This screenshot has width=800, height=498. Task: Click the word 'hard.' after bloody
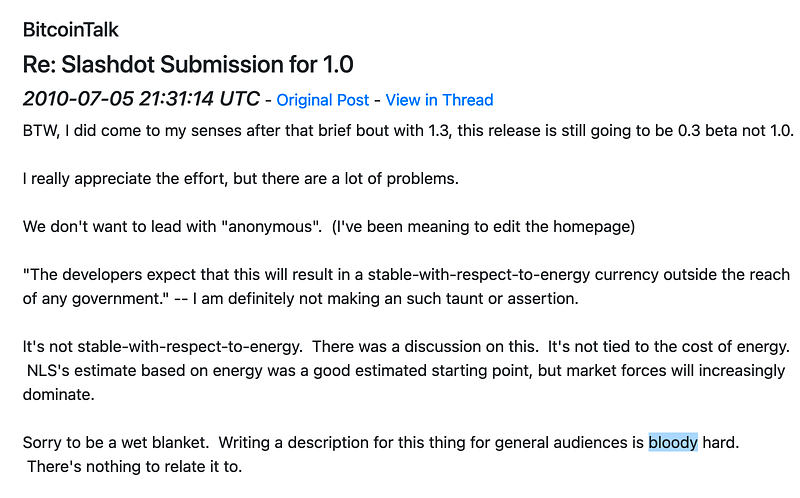point(720,442)
